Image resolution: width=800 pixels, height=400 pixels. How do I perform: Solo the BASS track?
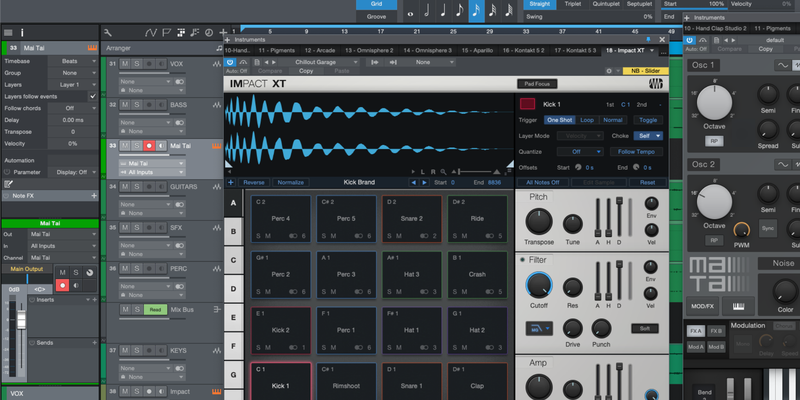click(136, 104)
